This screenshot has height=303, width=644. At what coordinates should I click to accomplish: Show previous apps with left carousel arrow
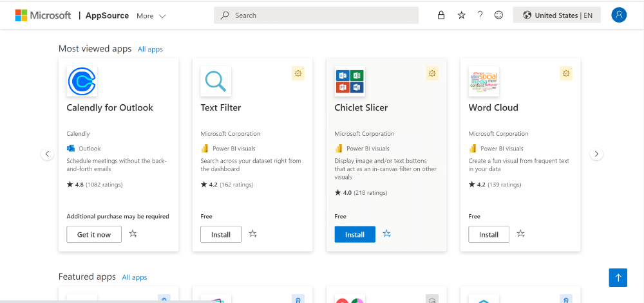pyautogui.click(x=47, y=154)
